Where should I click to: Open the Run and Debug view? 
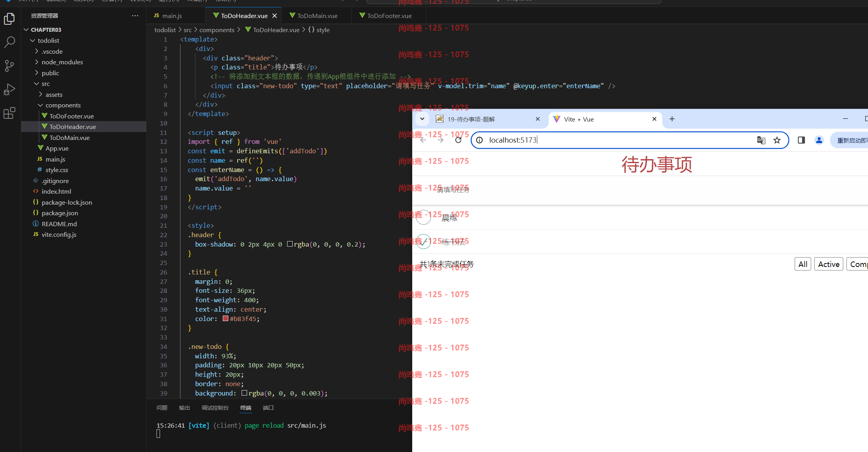pos(9,89)
